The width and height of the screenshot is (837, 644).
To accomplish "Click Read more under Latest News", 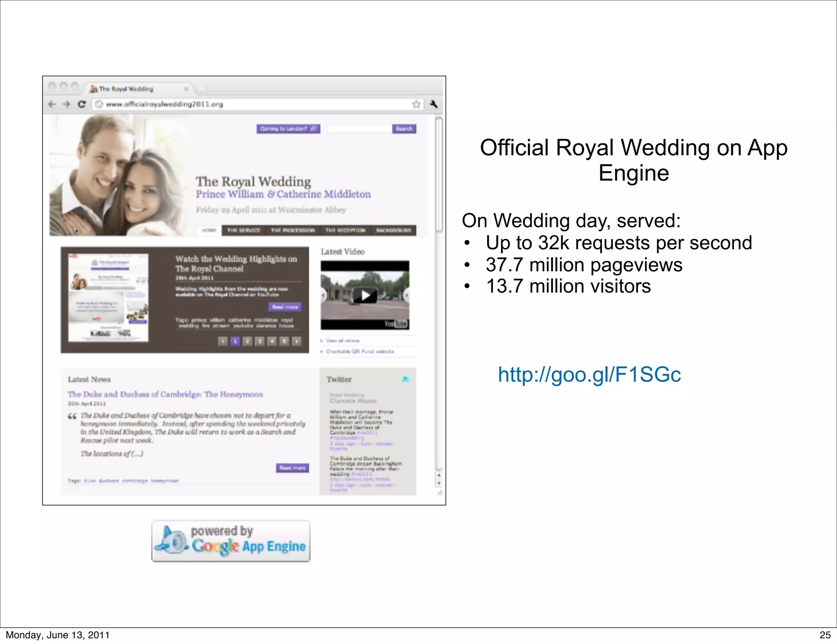I will point(292,468).
